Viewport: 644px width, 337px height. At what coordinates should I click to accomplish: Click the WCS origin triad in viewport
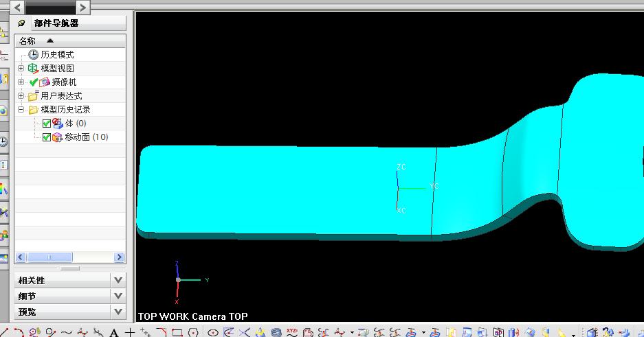coord(397,189)
